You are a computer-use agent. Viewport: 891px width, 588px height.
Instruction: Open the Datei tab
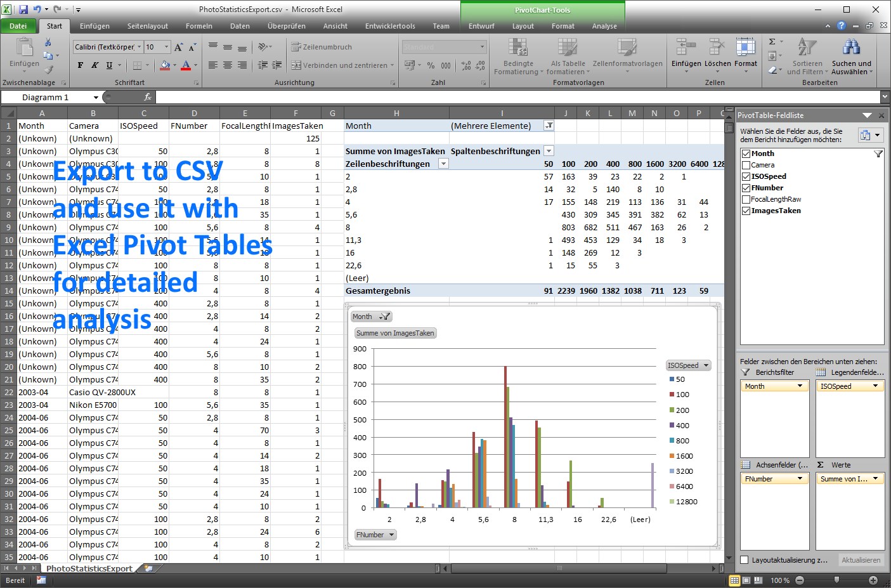click(x=18, y=26)
